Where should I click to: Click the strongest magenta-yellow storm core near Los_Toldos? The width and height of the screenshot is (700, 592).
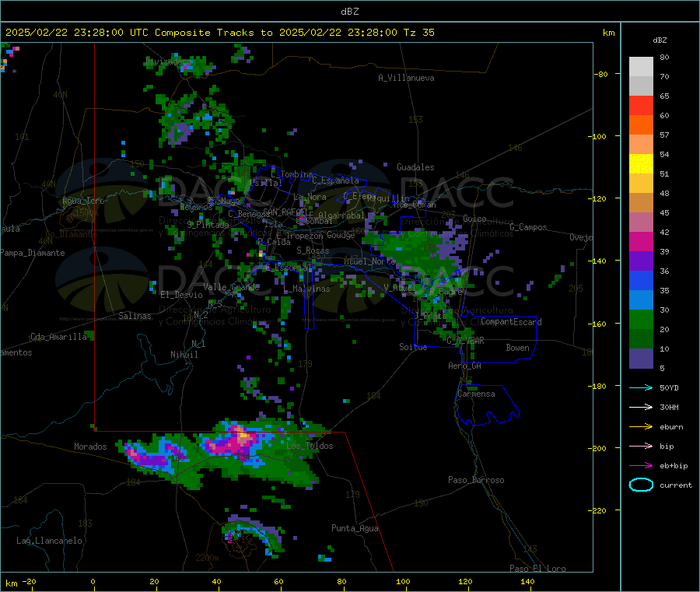click(x=243, y=436)
